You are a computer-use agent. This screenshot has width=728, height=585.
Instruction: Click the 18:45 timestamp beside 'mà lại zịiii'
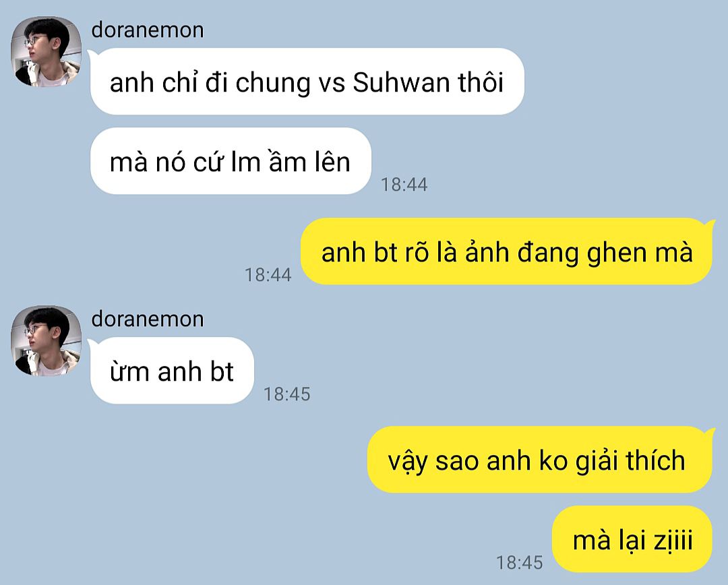click(519, 563)
